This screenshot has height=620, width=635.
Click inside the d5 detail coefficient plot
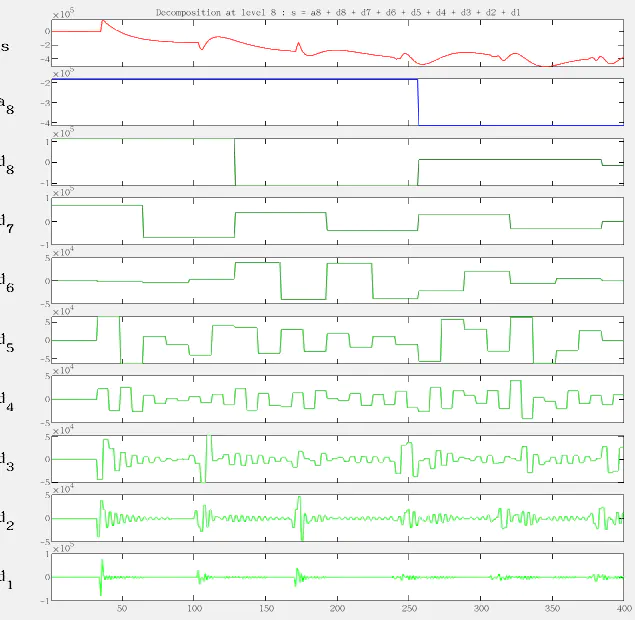click(x=337, y=339)
